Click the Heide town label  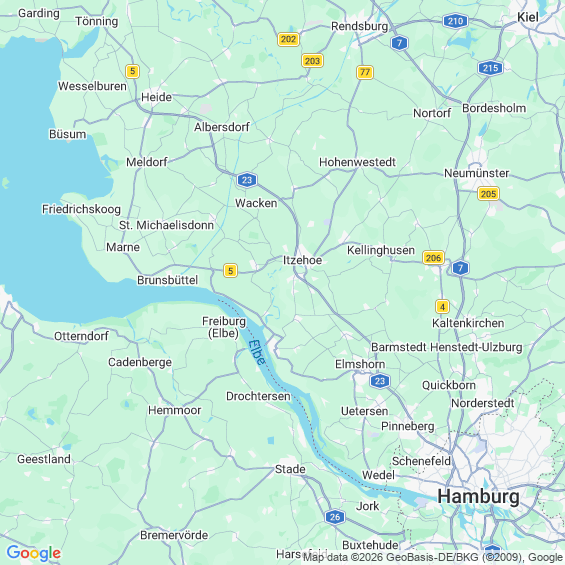click(156, 97)
